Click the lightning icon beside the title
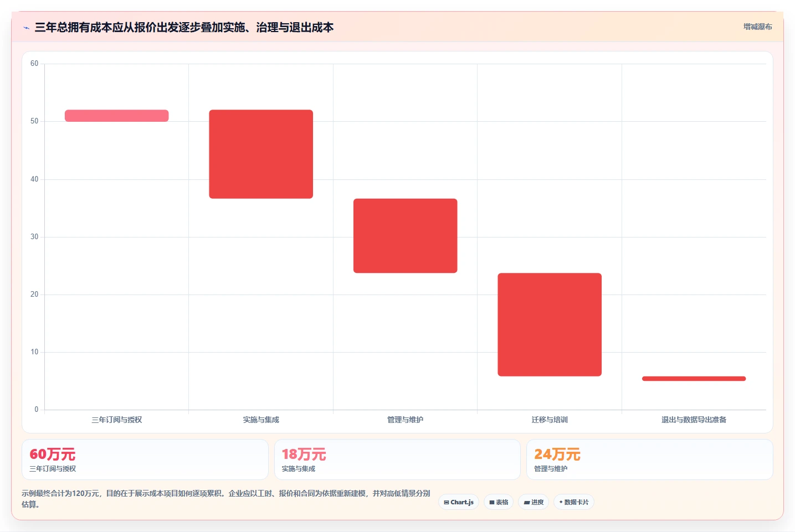The width and height of the screenshot is (795, 532). click(26, 28)
